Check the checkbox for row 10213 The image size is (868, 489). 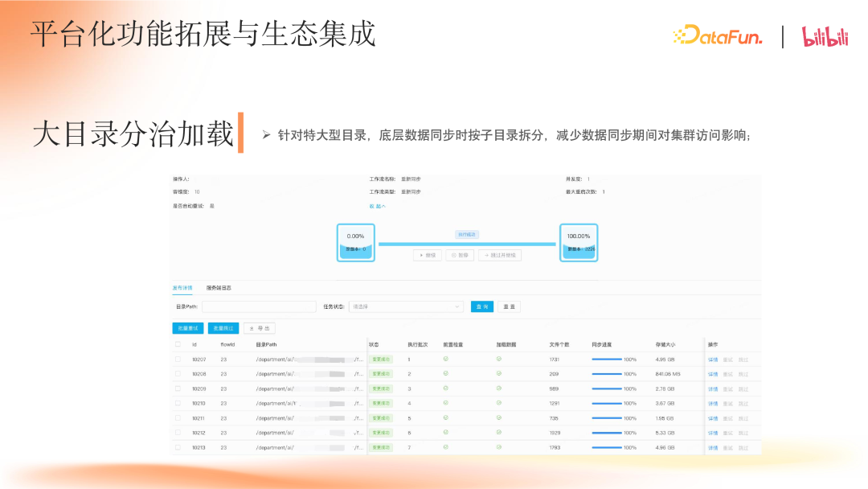click(178, 447)
